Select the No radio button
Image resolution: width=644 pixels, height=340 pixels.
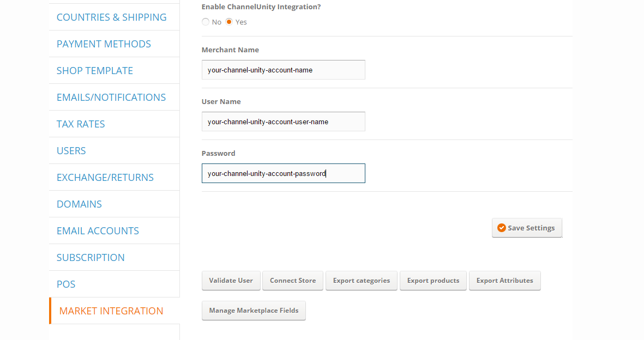click(206, 22)
